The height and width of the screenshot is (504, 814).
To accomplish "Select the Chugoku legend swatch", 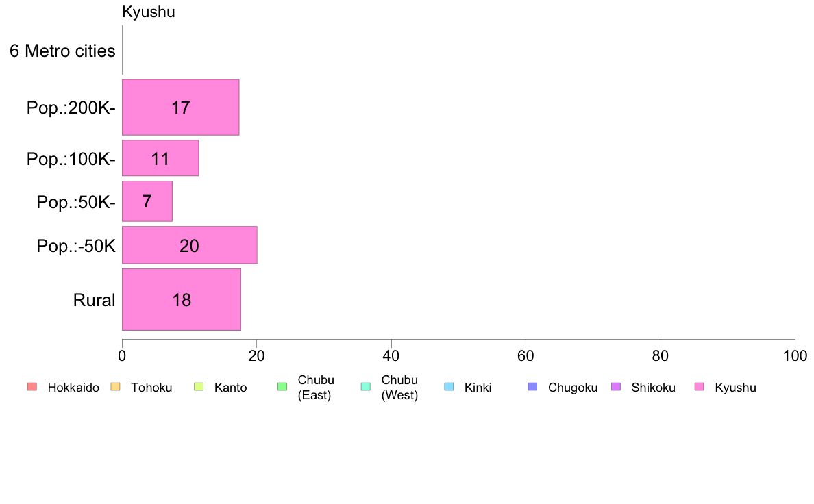I will point(532,387).
